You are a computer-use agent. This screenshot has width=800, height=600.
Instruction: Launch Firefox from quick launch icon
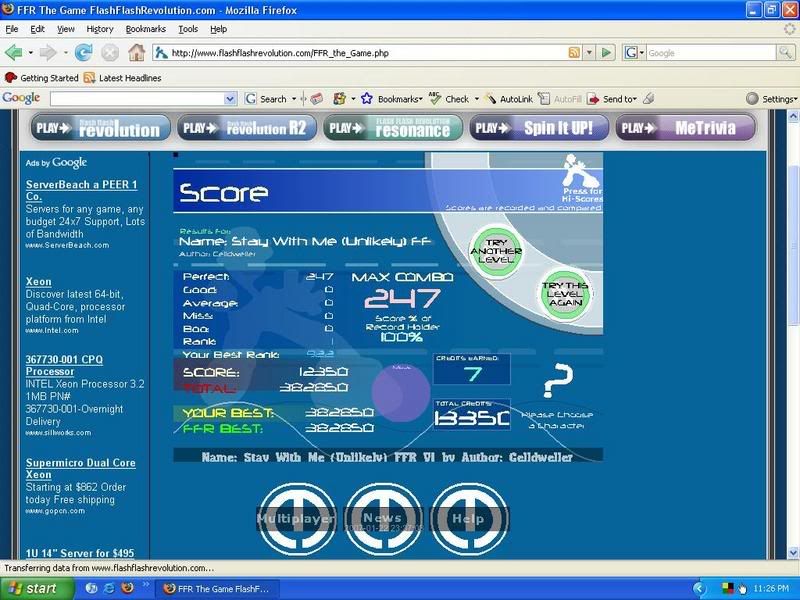(x=127, y=588)
